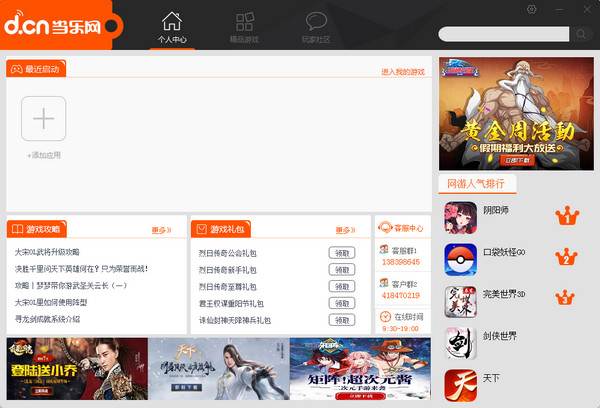Open the 黄金周活动 promotional banner
600x408 pixels.
515,113
